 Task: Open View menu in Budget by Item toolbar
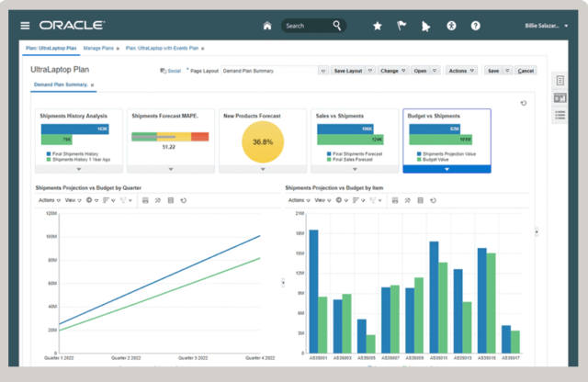(322, 200)
